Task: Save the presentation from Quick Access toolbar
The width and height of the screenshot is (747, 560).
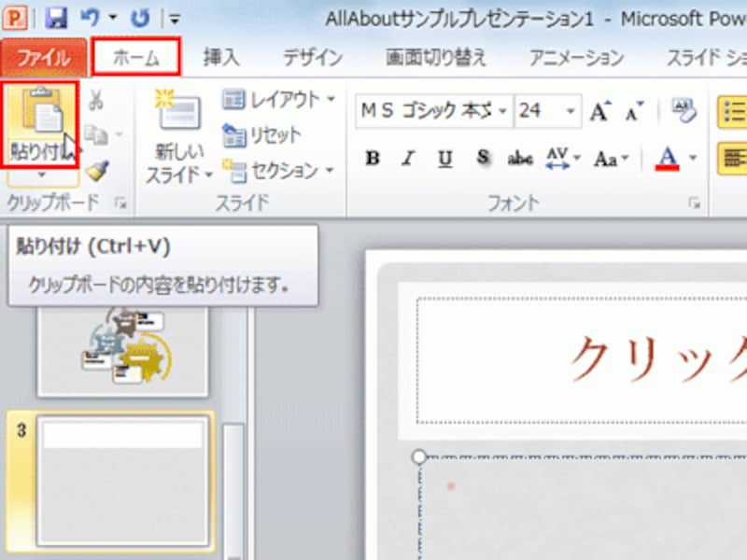Action: (56, 19)
